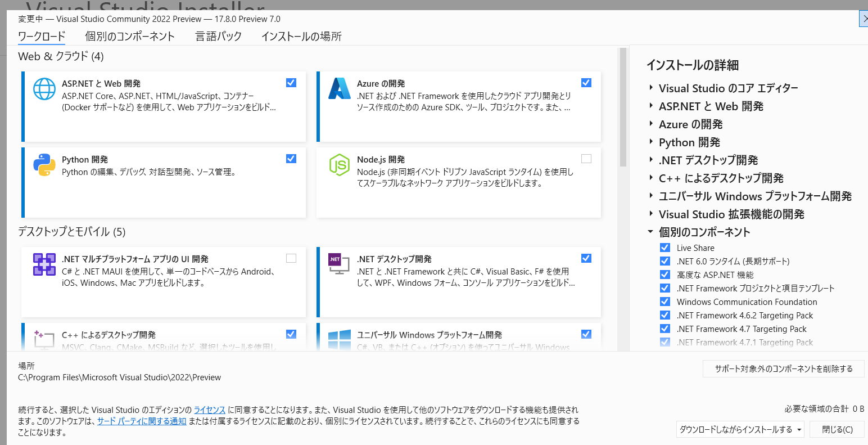The height and width of the screenshot is (445, 868).
Task: Uncheck Windows Communication Foundation component
Action: 665,302
